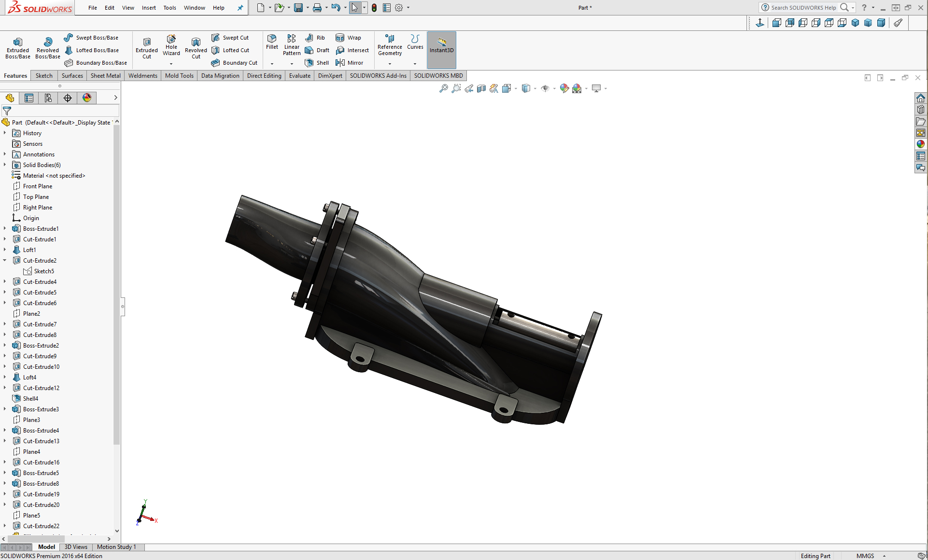Collapse the Cut-Extrude2 feature
This screenshot has height=560, width=928.
click(5, 260)
